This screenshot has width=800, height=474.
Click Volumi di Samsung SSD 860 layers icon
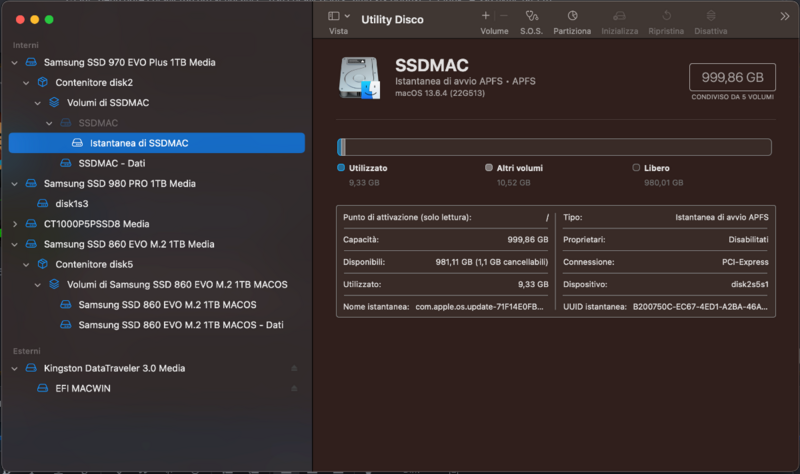click(x=54, y=284)
